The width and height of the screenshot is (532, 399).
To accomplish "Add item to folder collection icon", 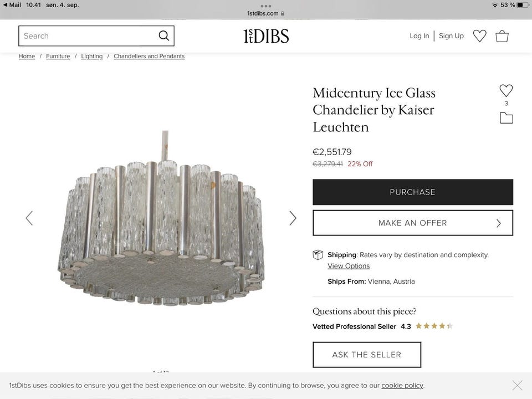I will tap(506, 118).
